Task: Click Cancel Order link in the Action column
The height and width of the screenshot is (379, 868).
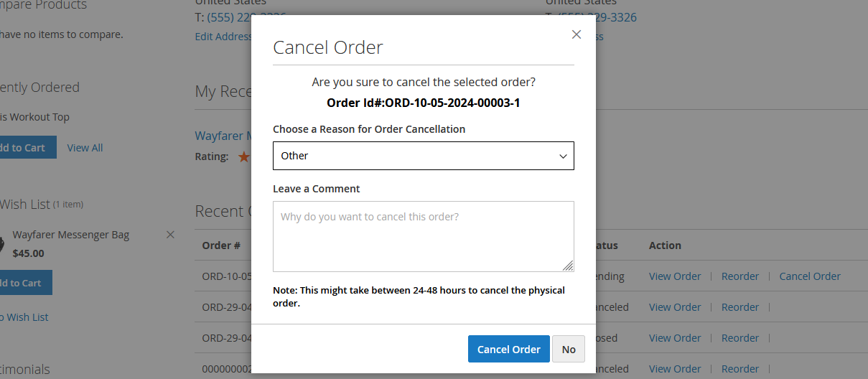Action: [809, 276]
